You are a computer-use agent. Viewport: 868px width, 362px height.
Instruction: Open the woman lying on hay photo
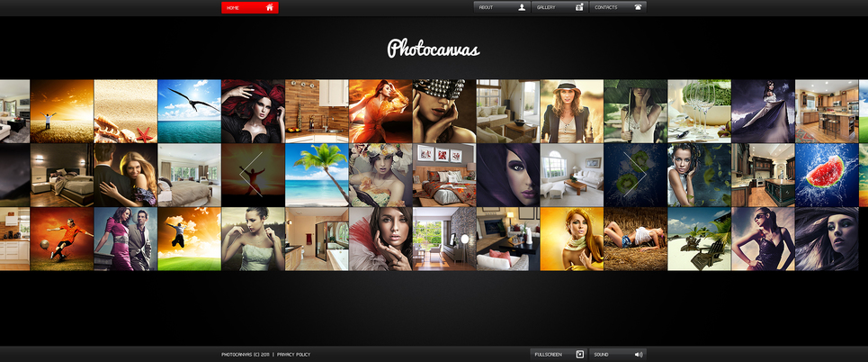[636, 239]
